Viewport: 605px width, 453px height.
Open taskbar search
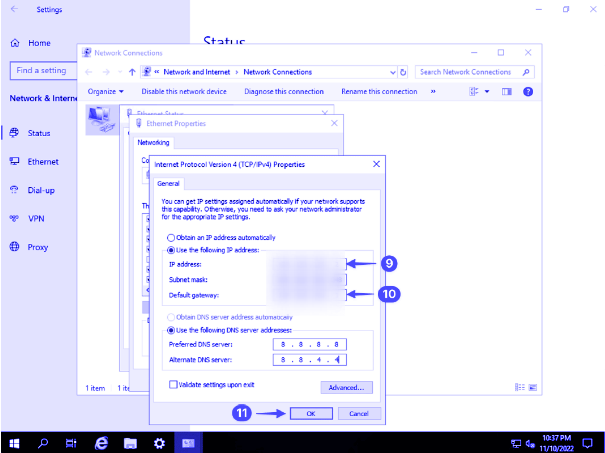click(x=43, y=443)
